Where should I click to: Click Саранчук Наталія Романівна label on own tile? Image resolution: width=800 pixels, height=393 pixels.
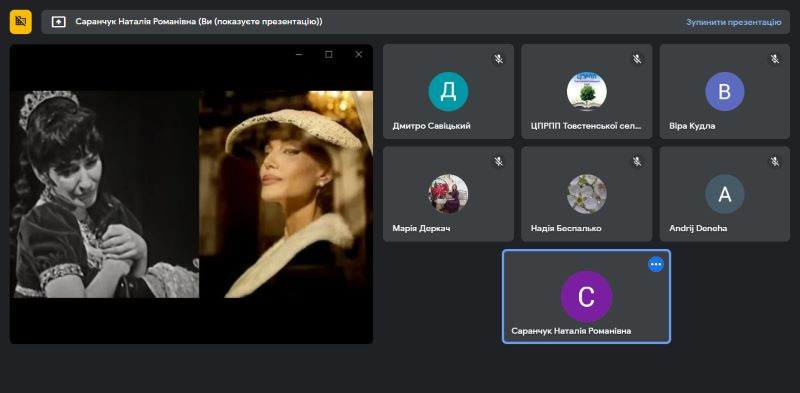(571, 331)
